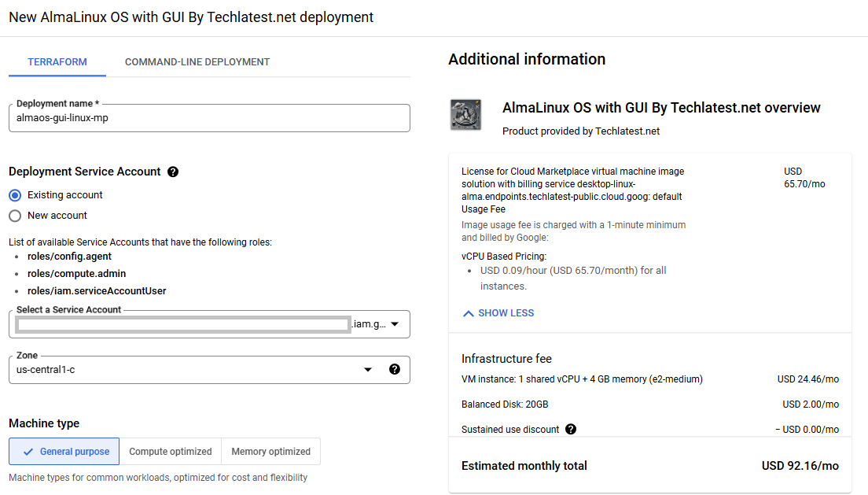Select the New account radio button
The height and width of the screenshot is (495, 868).
(x=15, y=216)
